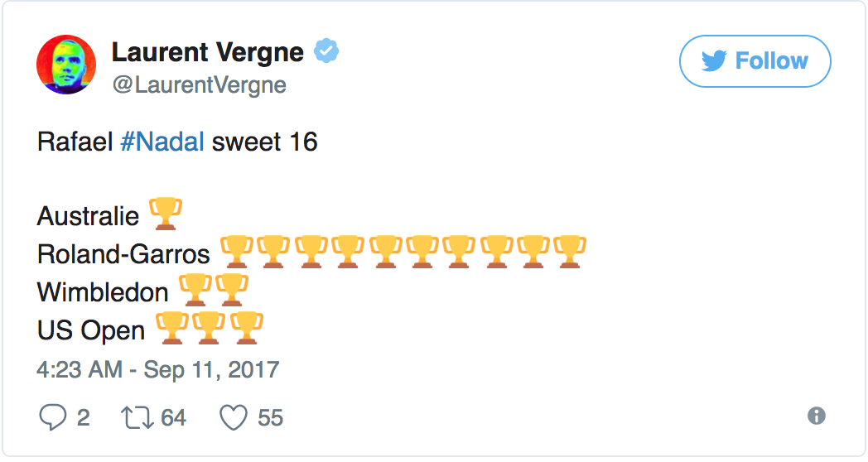The width and height of the screenshot is (868, 462).
Task: Click the blue verified badge
Action: point(326,51)
